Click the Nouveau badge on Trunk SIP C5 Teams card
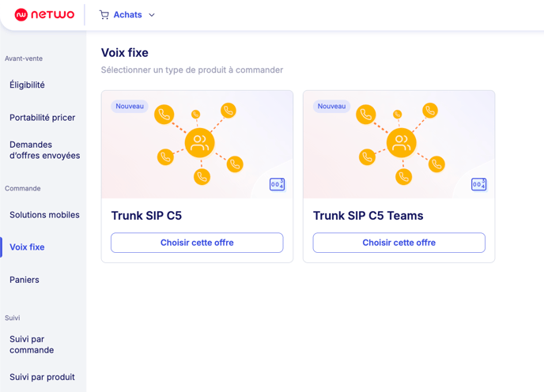The image size is (544, 392). tap(331, 106)
